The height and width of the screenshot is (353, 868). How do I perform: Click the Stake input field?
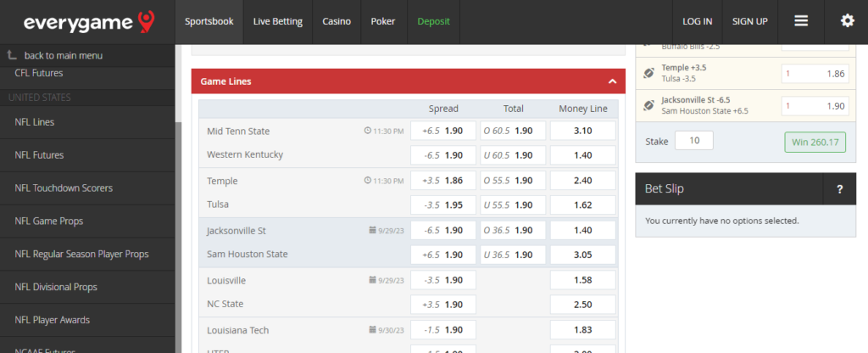tap(694, 141)
